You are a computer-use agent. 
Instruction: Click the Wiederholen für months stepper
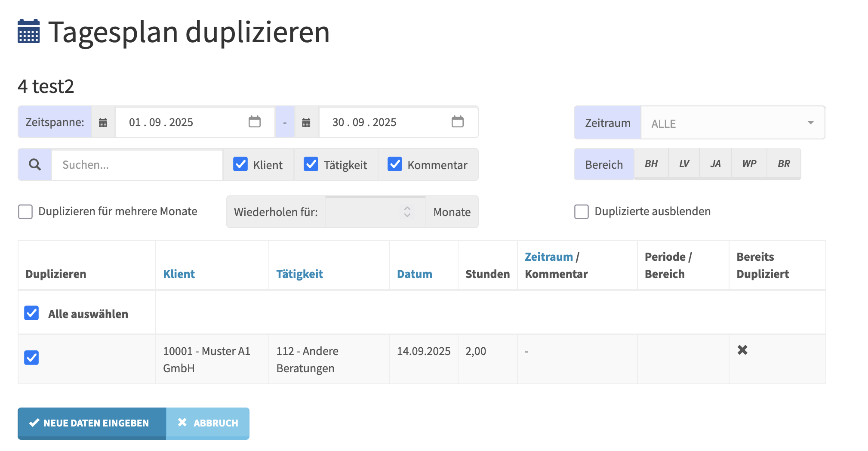(407, 212)
